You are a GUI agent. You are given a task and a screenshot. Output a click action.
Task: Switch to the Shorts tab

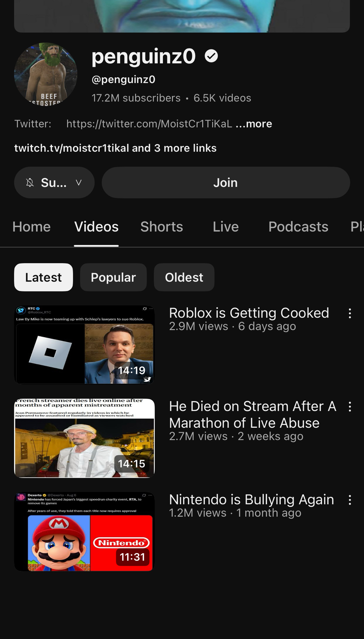[x=162, y=227]
